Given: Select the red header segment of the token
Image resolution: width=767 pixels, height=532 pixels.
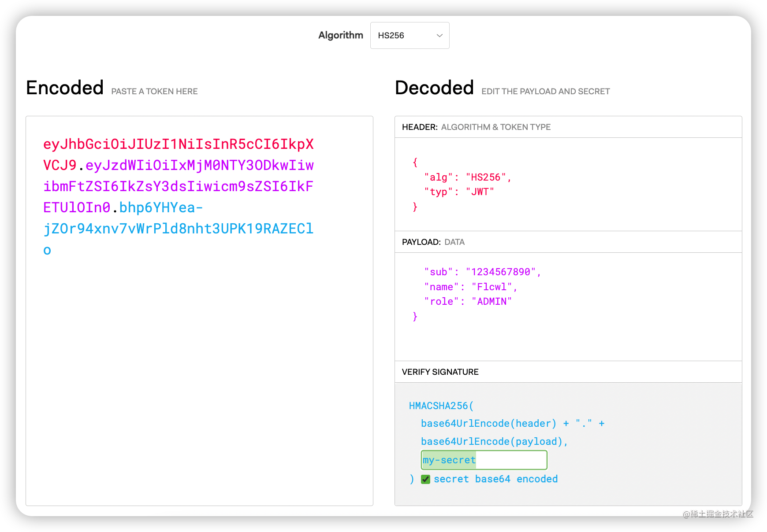Looking at the screenshot, I should (176, 144).
